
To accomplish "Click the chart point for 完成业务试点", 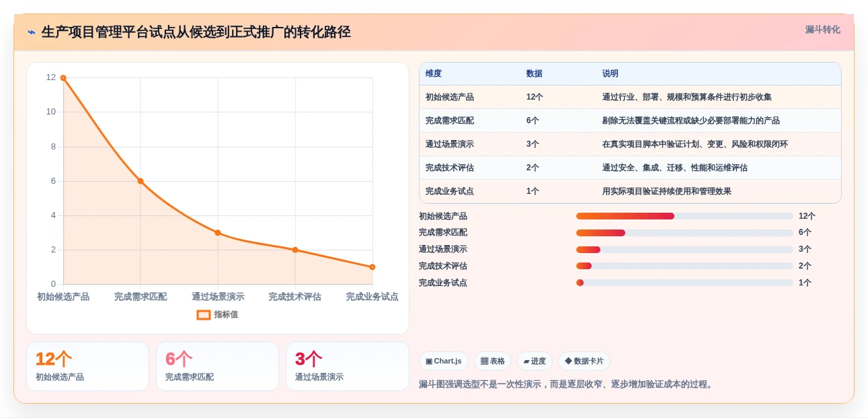I will pyautogui.click(x=372, y=267).
